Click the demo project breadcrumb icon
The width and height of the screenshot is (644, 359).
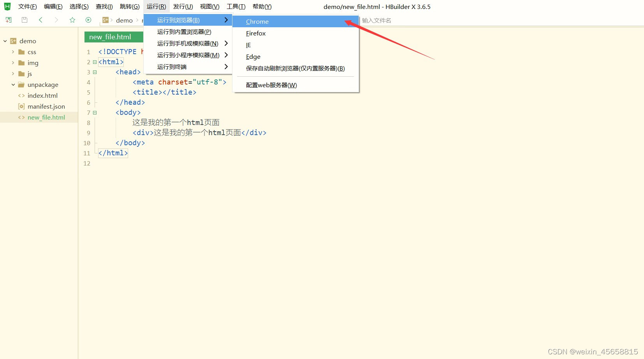106,20
